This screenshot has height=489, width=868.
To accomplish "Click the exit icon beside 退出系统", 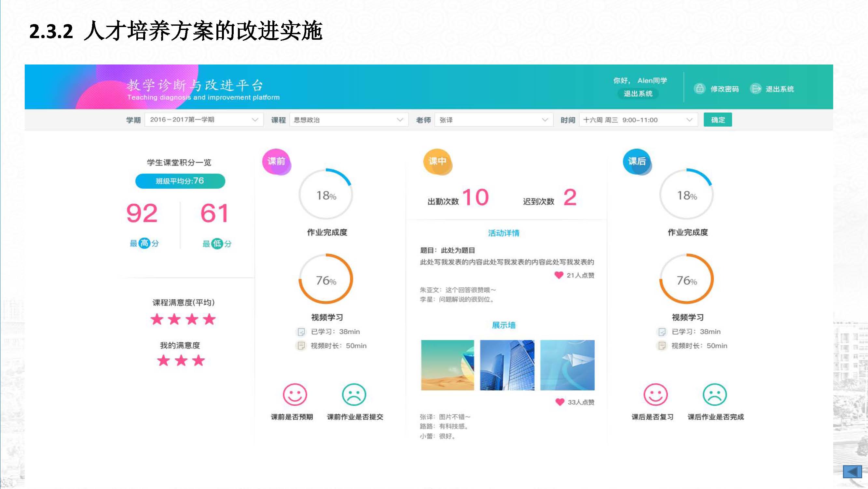I will tap(756, 89).
